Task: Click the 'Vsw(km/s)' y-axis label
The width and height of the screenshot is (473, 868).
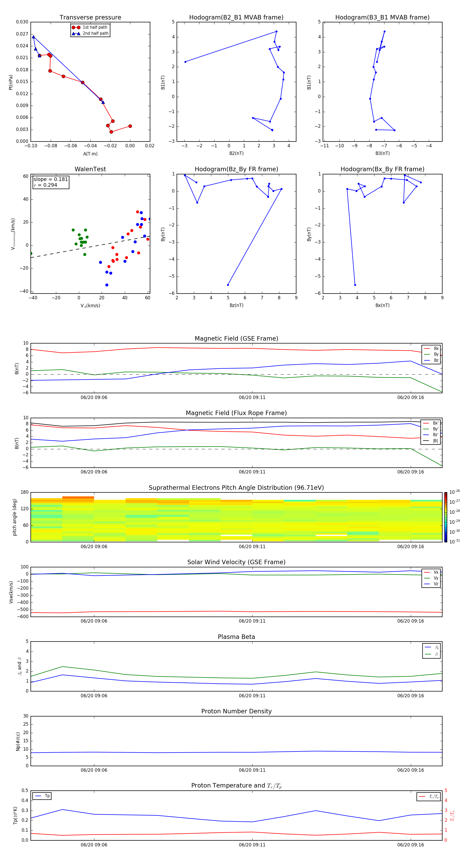Action: [x=11, y=592]
